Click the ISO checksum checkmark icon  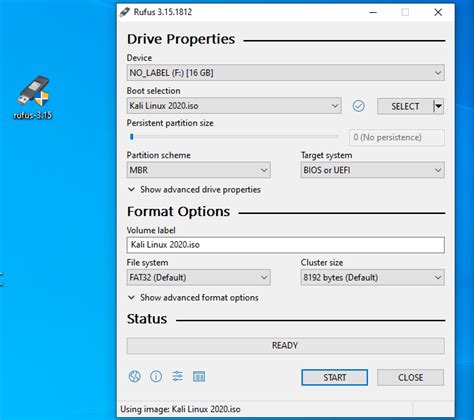(x=358, y=106)
